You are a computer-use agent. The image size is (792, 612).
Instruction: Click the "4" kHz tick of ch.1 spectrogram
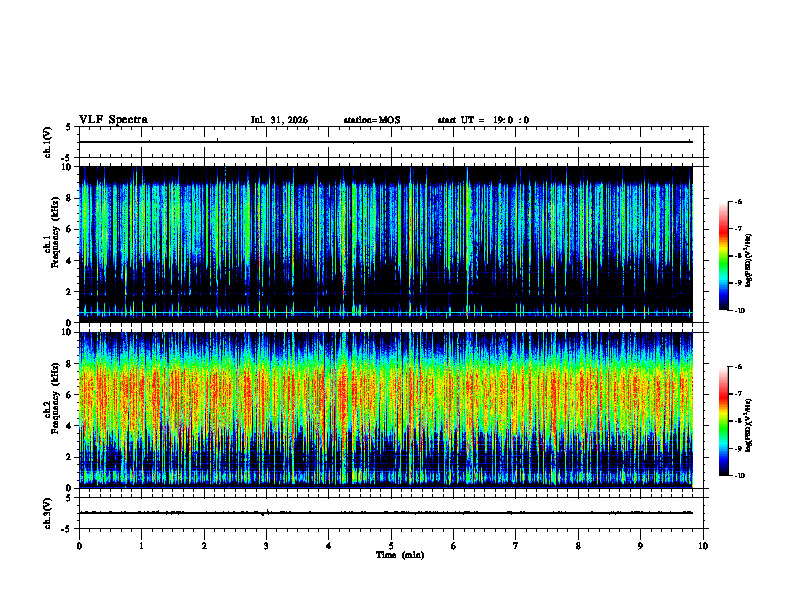click(x=70, y=261)
